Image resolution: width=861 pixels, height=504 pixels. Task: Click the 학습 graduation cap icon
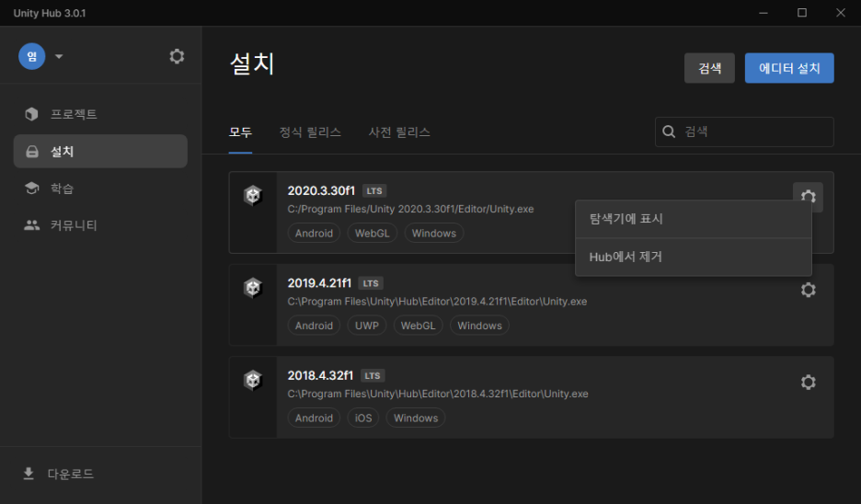pos(32,188)
